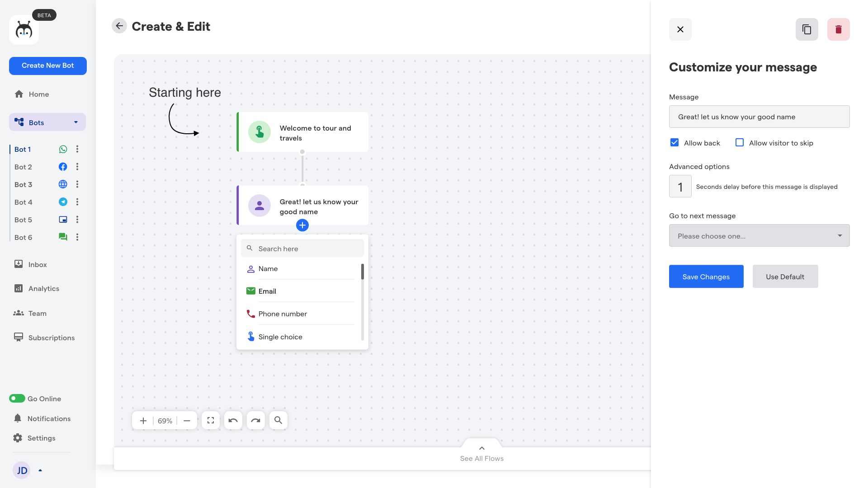Select Bot 1 in the bot list
Viewport: 868px width, 488px height.
click(x=23, y=149)
